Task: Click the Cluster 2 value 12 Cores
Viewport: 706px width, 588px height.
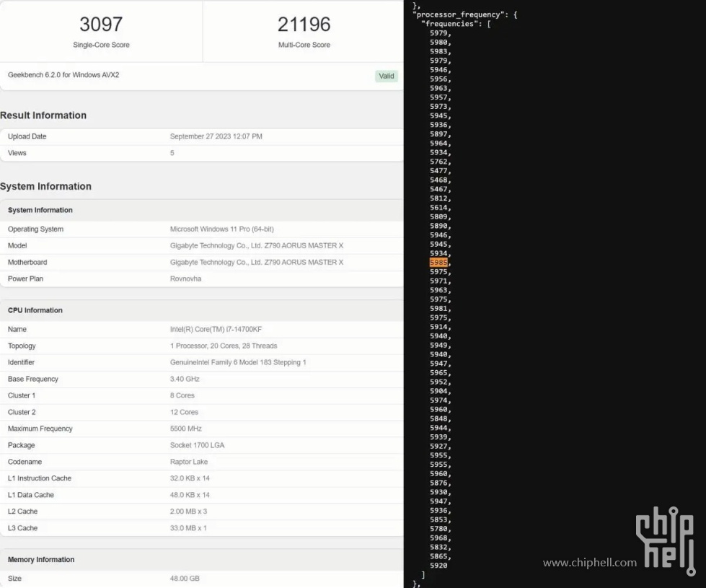Action: coord(184,412)
